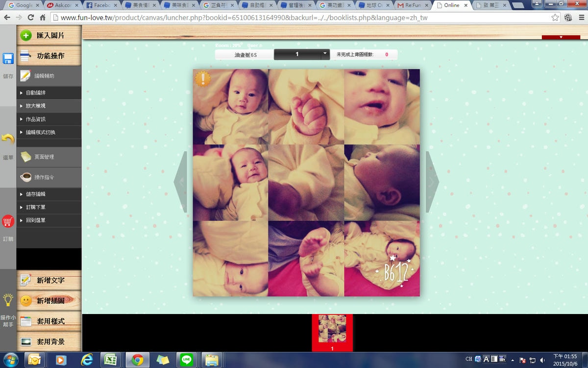The image size is (588, 368).
Task: Bookmark page with the star icon
Action: pos(555,17)
